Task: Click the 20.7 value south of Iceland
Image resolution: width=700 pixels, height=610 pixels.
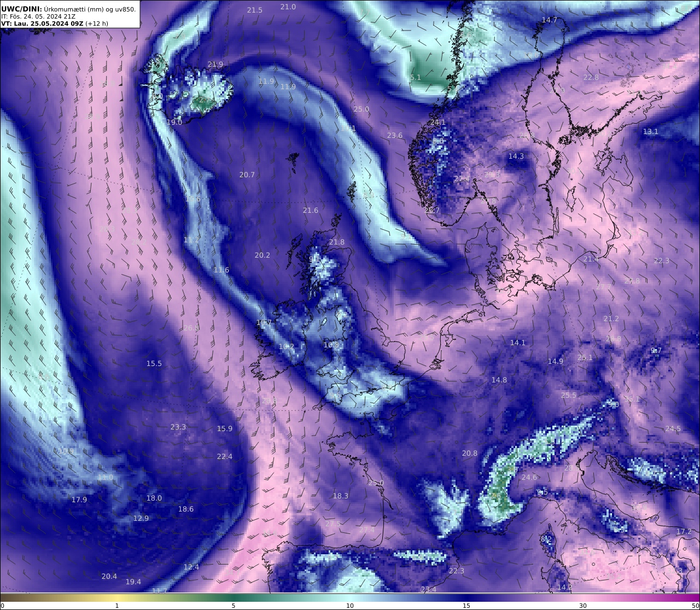Action: [247, 175]
